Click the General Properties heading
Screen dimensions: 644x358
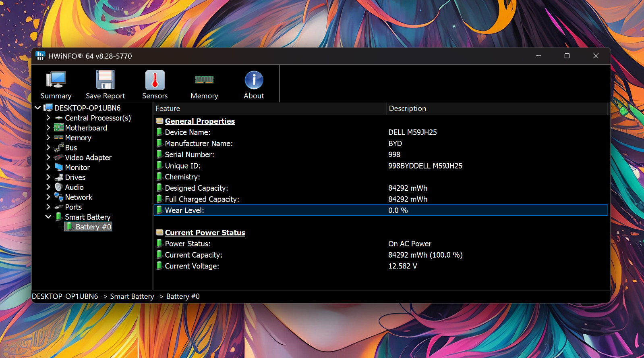click(200, 121)
